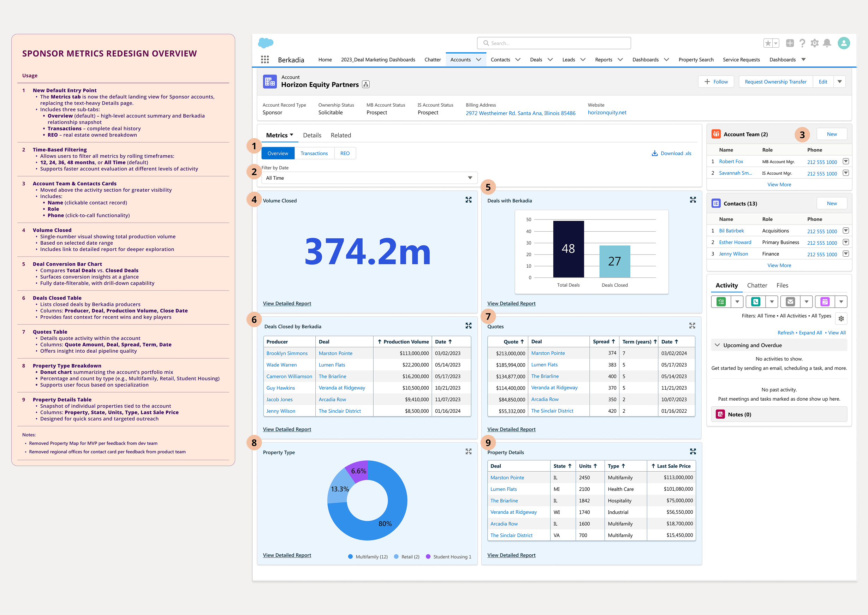
Task: Sort by Production Volume column header
Action: coord(403,342)
